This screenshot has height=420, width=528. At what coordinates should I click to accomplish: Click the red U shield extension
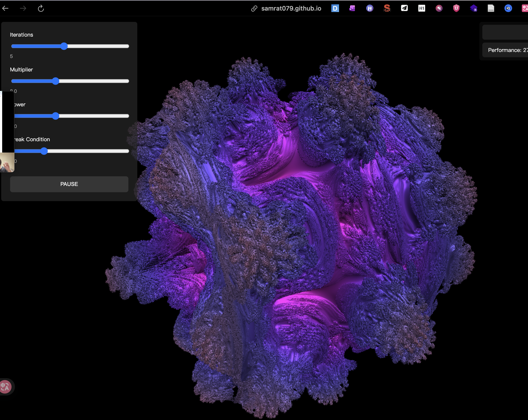(x=456, y=8)
